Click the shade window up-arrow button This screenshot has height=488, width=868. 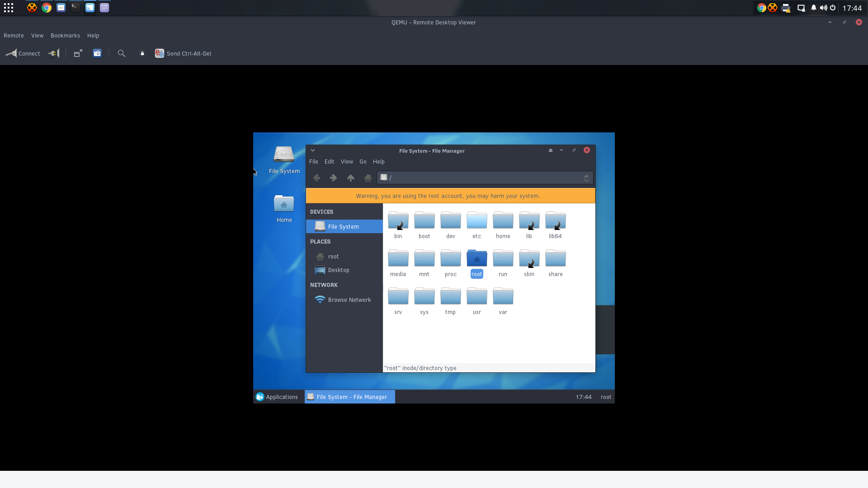(550, 150)
